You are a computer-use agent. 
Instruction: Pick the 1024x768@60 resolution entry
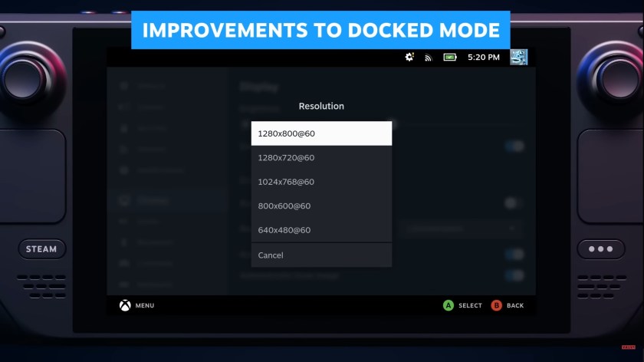pos(321,182)
